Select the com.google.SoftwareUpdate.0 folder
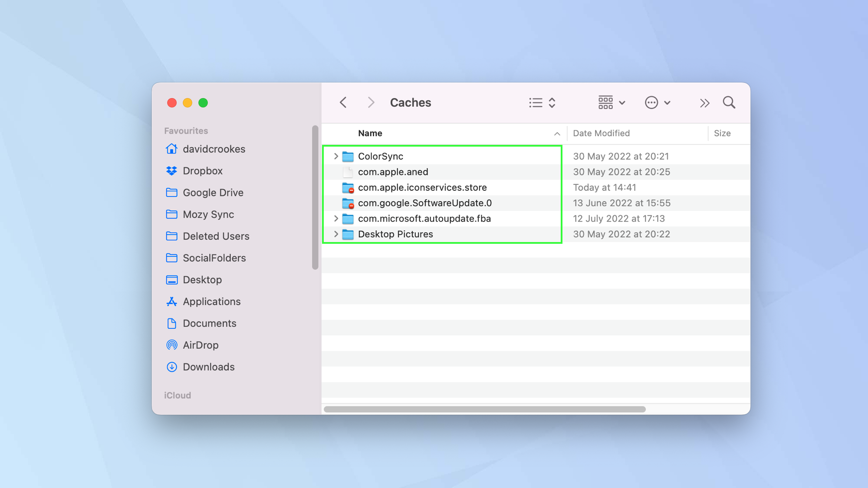The width and height of the screenshot is (868, 488). click(x=424, y=203)
